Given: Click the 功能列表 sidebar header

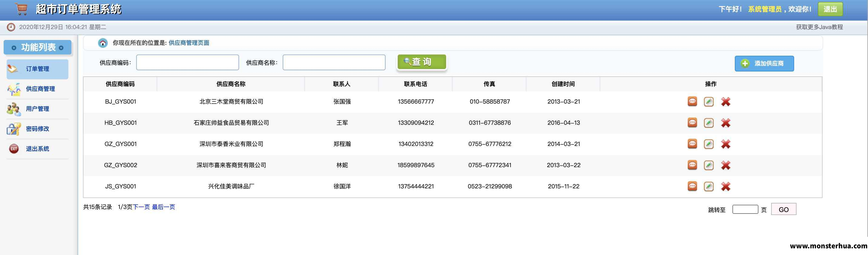Looking at the screenshot, I should (x=38, y=47).
